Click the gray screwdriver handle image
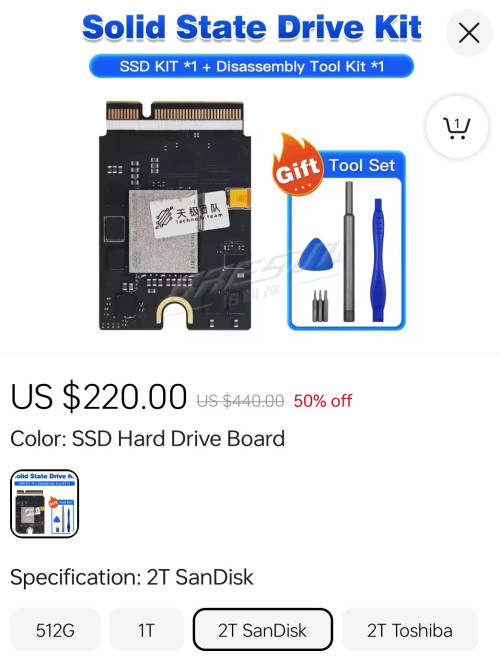500x663 pixels. click(349, 251)
